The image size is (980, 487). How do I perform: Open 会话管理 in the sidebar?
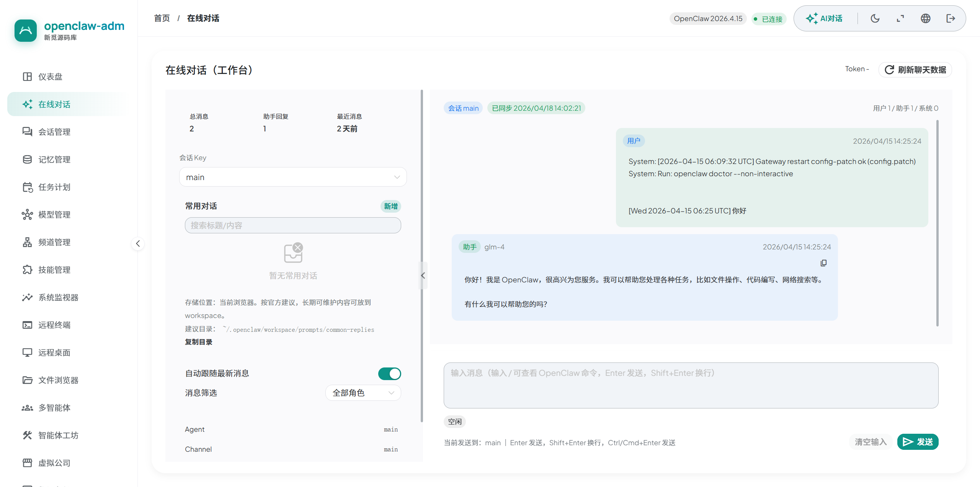54,132
